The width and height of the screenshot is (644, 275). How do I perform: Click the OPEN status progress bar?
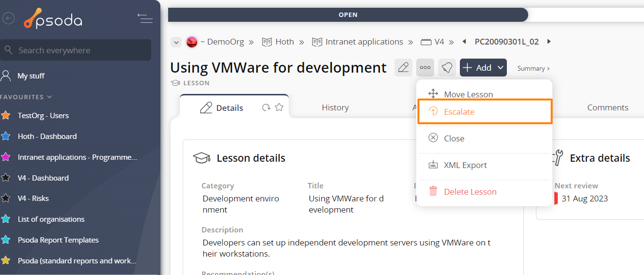pyautogui.click(x=348, y=15)
